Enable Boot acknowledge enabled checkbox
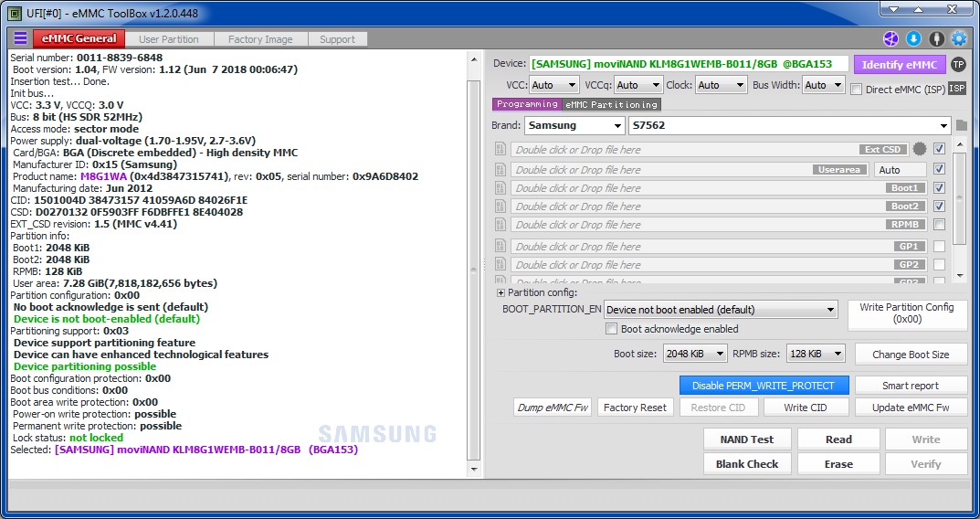 (611, 328)
